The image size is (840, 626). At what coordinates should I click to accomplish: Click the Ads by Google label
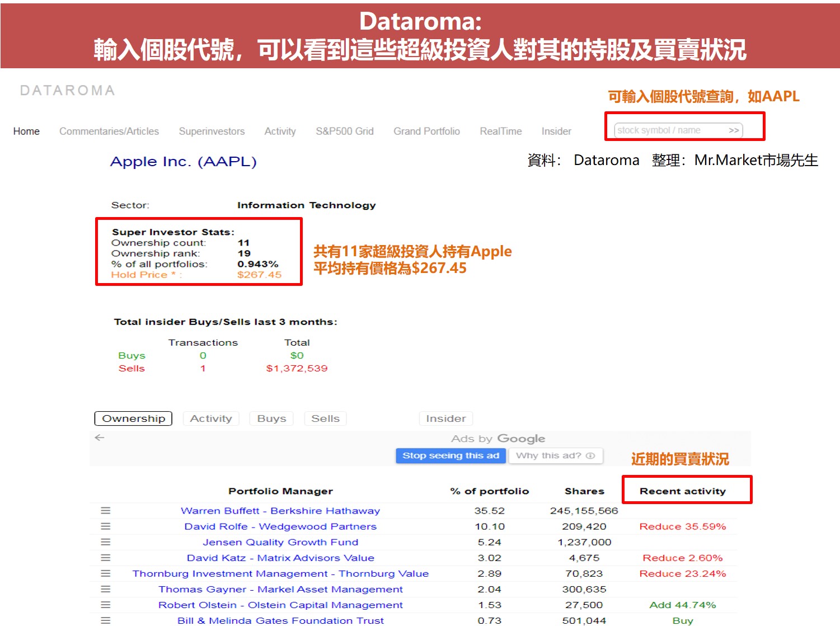[498, 439]
